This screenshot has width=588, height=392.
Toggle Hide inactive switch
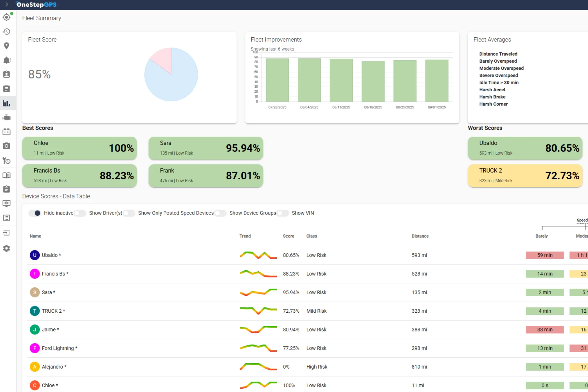(35, 213)
